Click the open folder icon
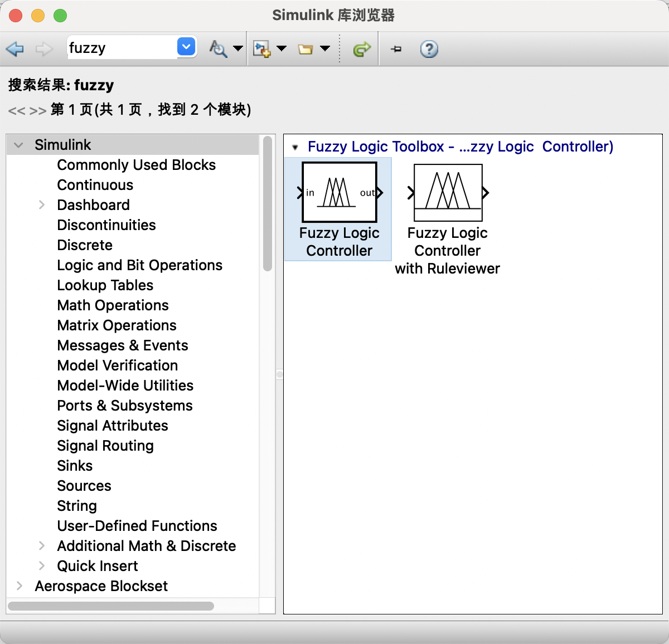Viewport: 669px width, 644px height. [306, 50]
